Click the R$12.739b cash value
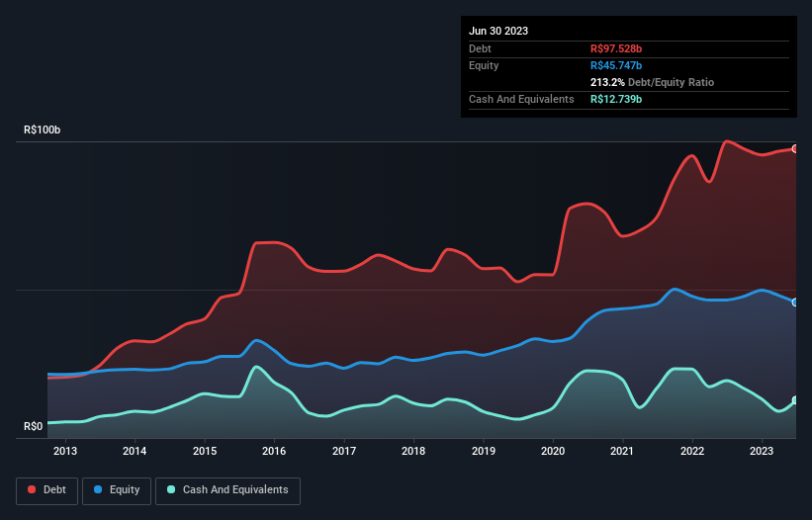 pyautogui.click(x=616, y=99)
